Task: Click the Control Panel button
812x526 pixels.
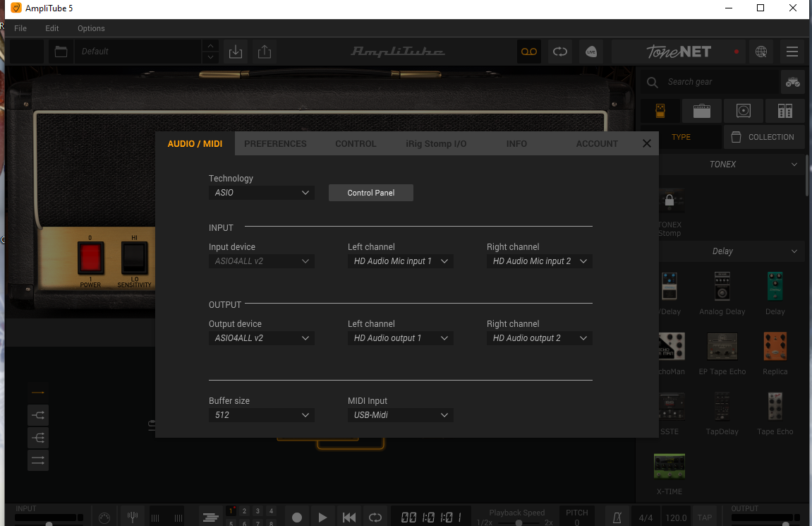Action: (371, 193)
